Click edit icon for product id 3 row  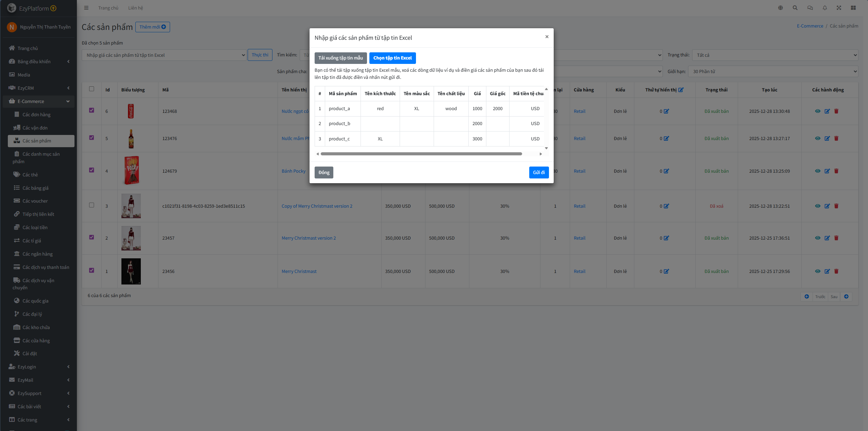pos(827,206)
